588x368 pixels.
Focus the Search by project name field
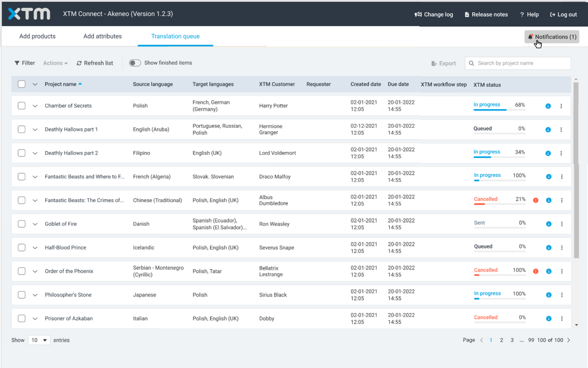(x=518, y=63)
